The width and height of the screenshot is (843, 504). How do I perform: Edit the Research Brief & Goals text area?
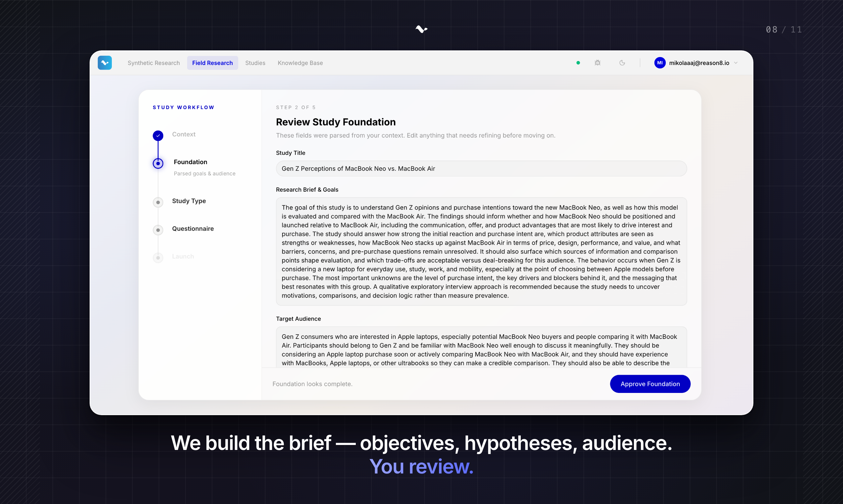[x=481, y=251]
